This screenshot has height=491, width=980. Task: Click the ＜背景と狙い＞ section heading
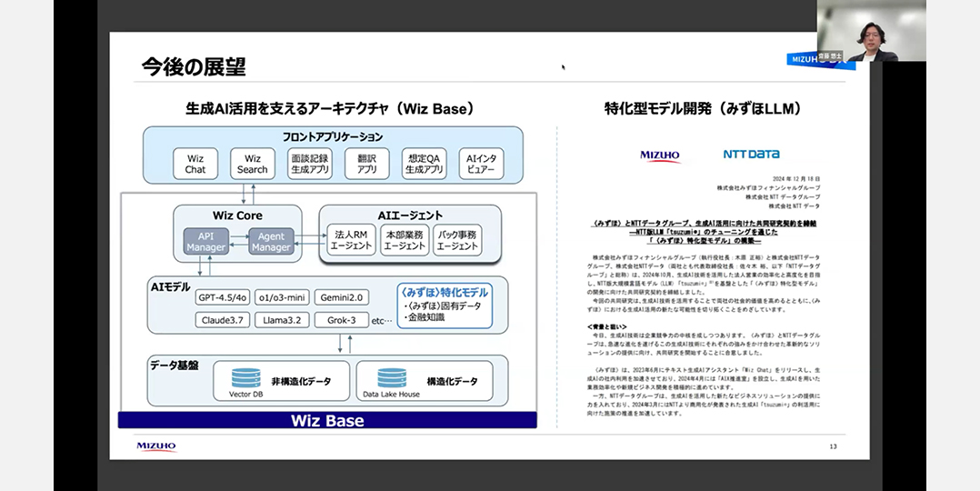pyautogui.click(x=606, y=326)
